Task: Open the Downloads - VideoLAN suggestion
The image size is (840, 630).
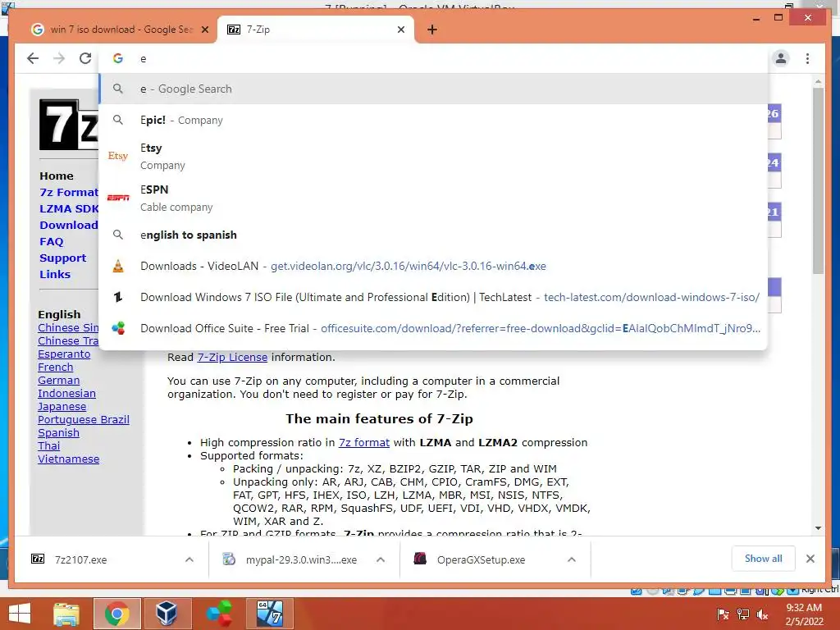Action: point(433,266)
